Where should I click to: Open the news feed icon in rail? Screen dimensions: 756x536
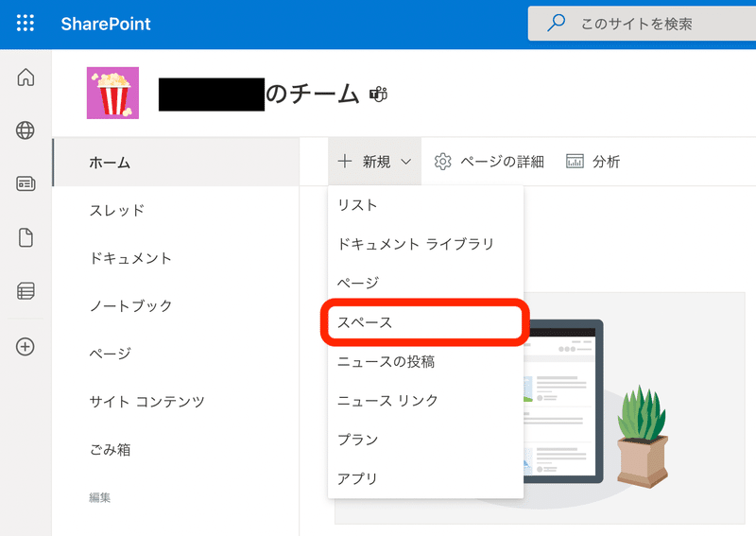26,183
